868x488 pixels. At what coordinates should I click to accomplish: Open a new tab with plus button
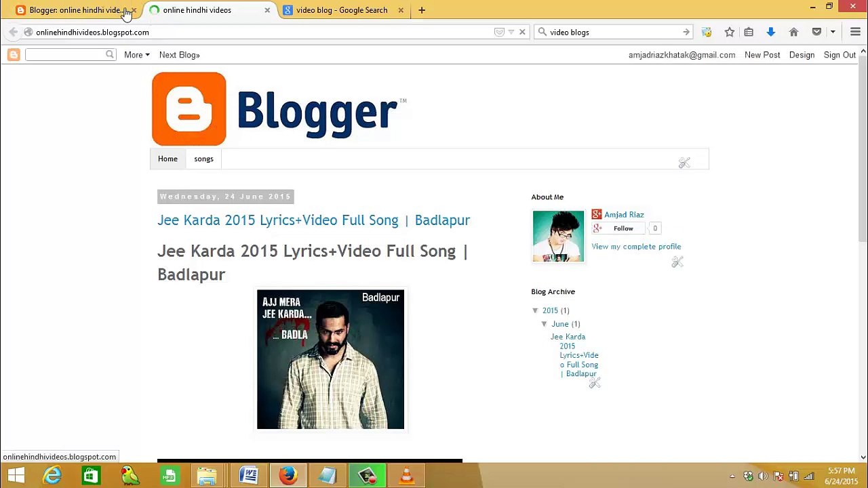click(x=422, y=10)
